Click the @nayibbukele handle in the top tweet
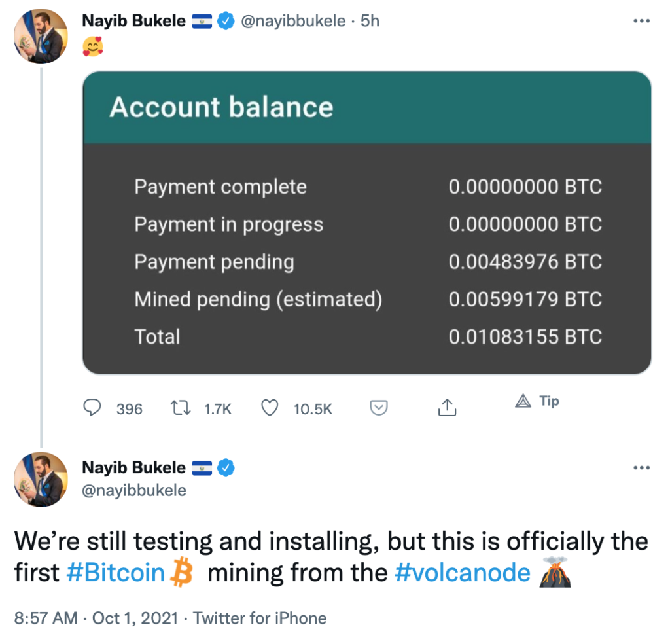The image size is (670, 644). click(293, 21)
